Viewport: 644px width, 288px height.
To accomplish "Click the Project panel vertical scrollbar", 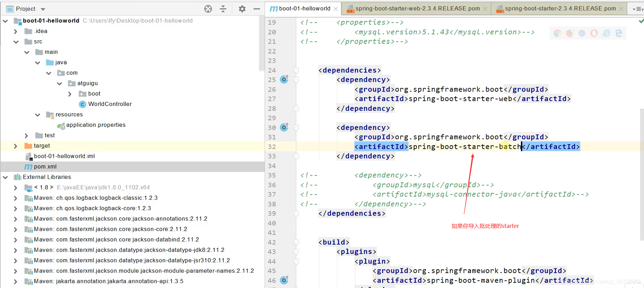I will click(261, 43).
